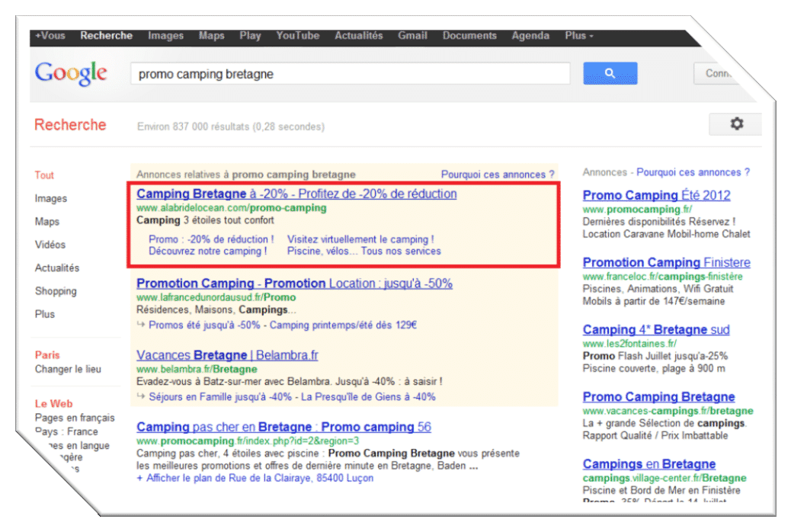Click Camping 3 étoiles tout confort text
The height and width of the screenshot is (532, 791).
coord(205,220)
